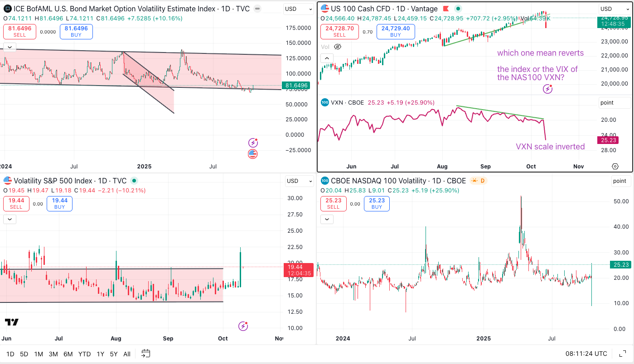Click BUY 19.44 on Volatility S&P 500 chart
634x364 pixels.
60,204
